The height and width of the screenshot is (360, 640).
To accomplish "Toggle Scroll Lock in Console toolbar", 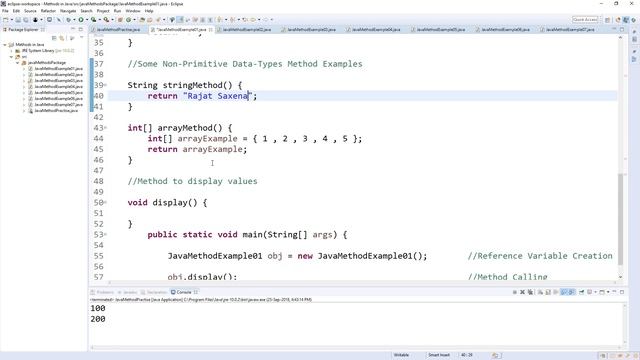I will pyautogui.click(x=548, y=292).
